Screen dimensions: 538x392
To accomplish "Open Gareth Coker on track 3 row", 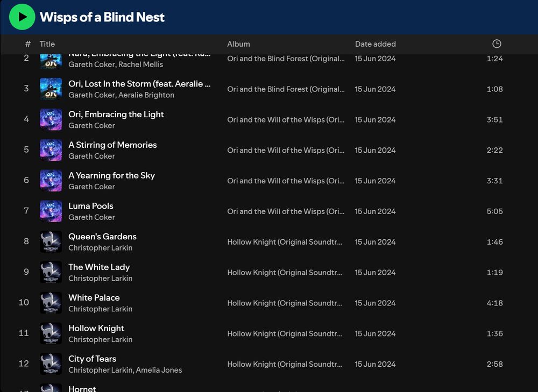I will pos(91,95).
